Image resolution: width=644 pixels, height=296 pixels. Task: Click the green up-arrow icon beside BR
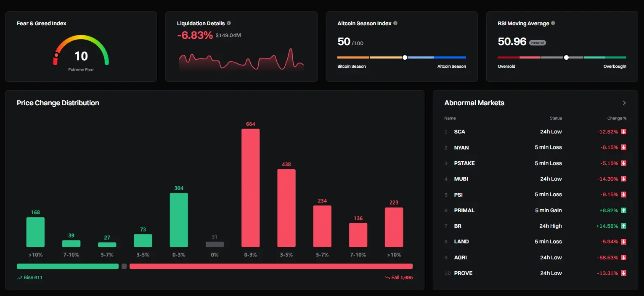click(x=624, y=226)
